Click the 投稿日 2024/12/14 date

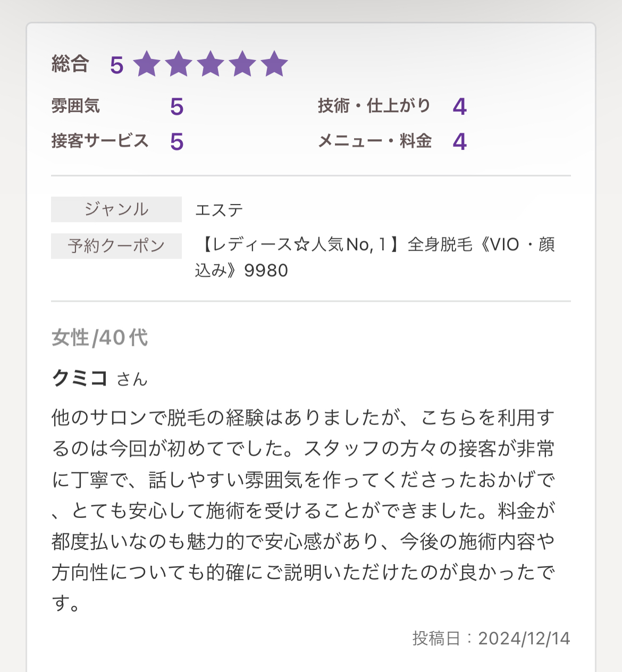click(x=491, y=638)
